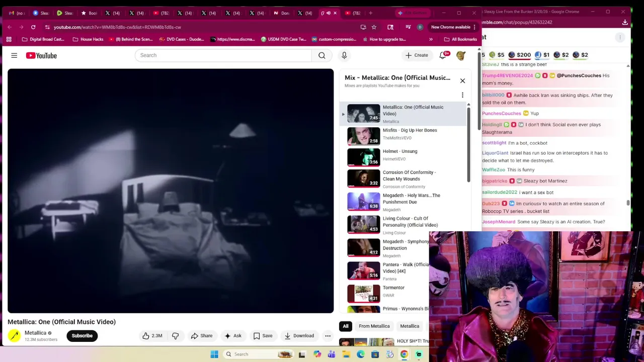The width and height of the screenshot is (644, 362).
Task: Switch to the Gmail tab
Action: (x=16, y=13)
